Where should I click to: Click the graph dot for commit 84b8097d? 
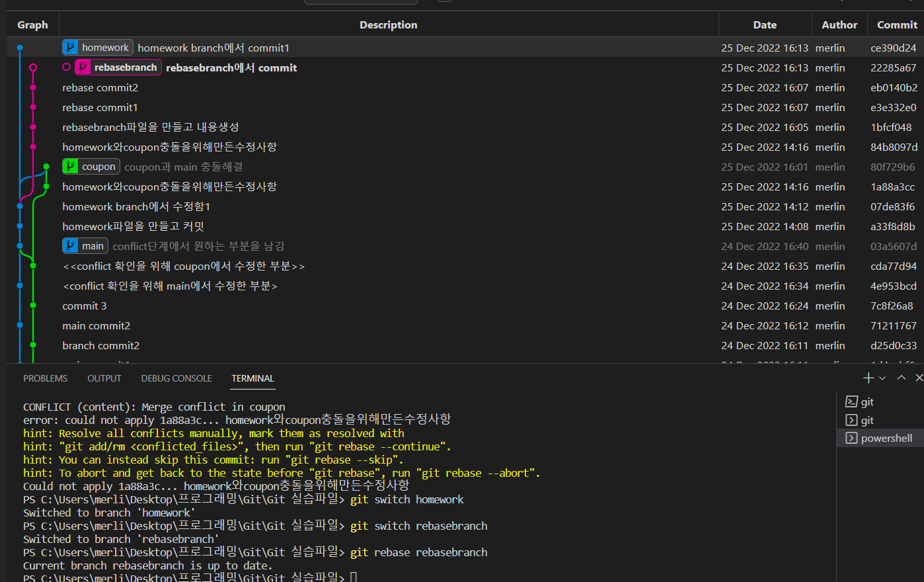click(33, 147)
